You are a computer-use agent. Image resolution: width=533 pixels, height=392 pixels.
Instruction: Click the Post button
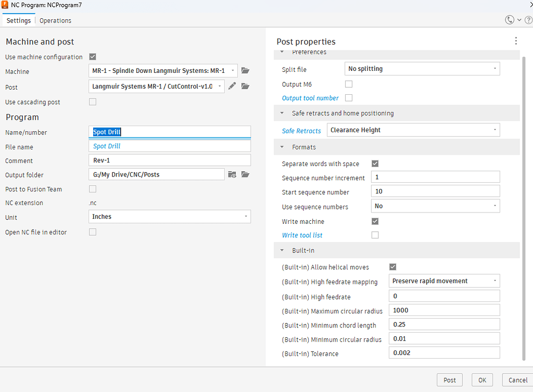(449, 380)
